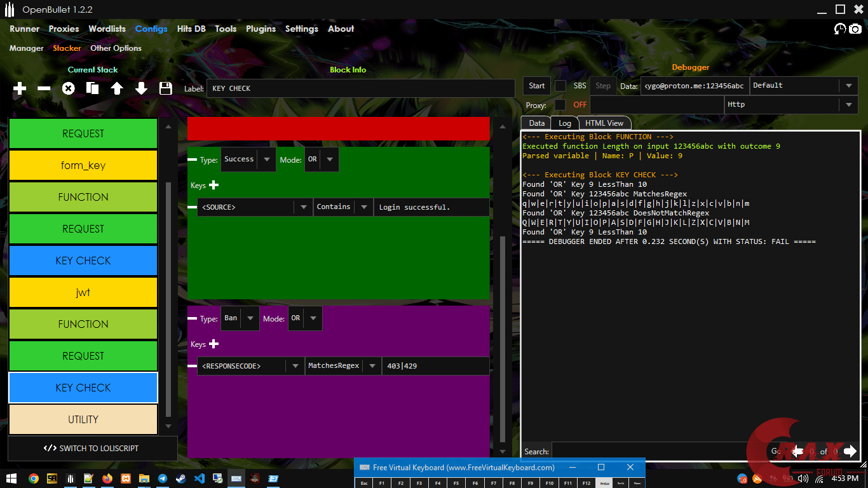Open the Wordlists menu
This screenshot has height=488, width=868.
107,29
